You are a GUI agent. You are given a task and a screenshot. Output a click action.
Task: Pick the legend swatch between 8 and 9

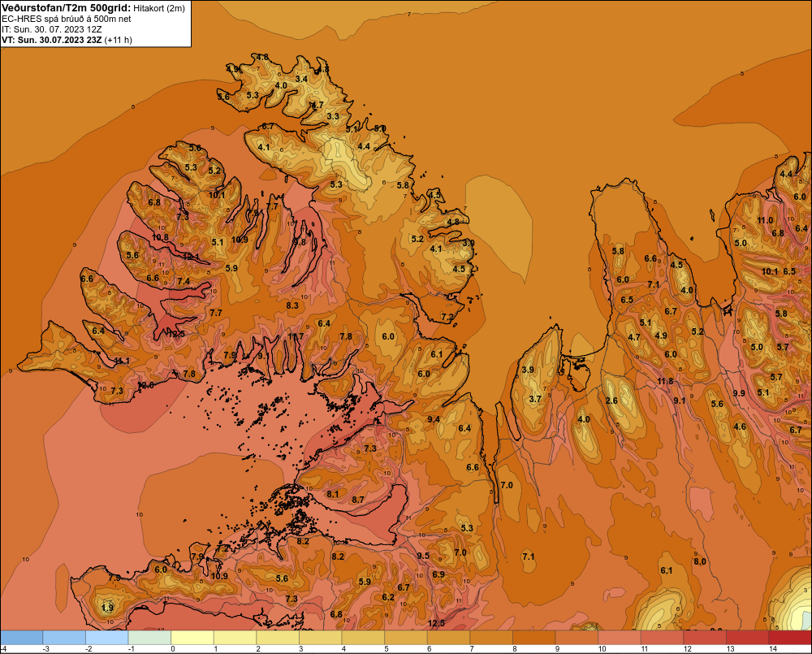pyautogui.click(x=534, y=638)
